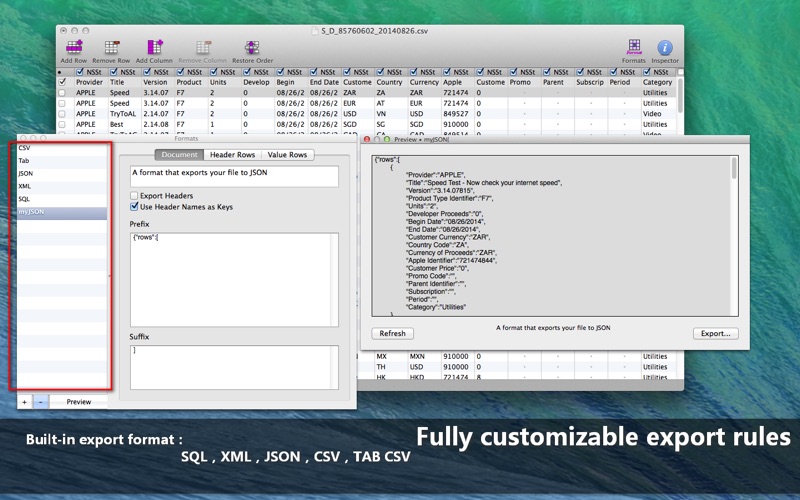Click the Add Column toolbar icon
Viewport: 800px width, 500px height.
click(x=155, y=47)
